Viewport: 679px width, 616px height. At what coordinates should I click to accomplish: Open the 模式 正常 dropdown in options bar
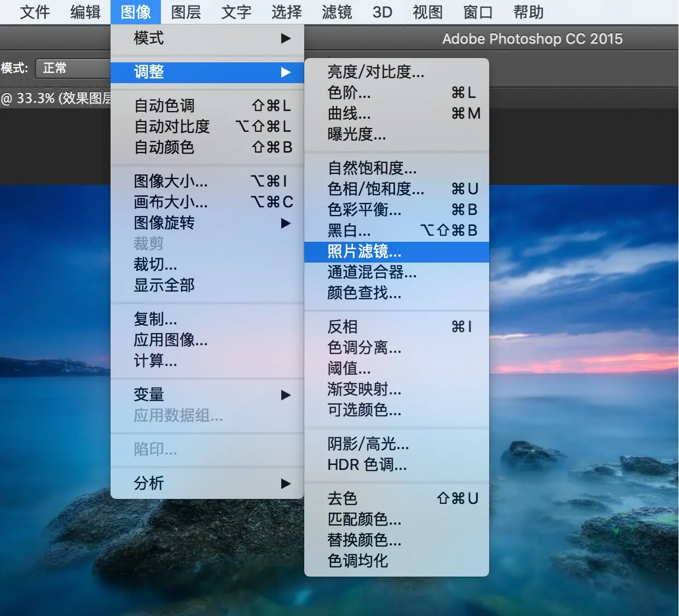click(73, 68)
